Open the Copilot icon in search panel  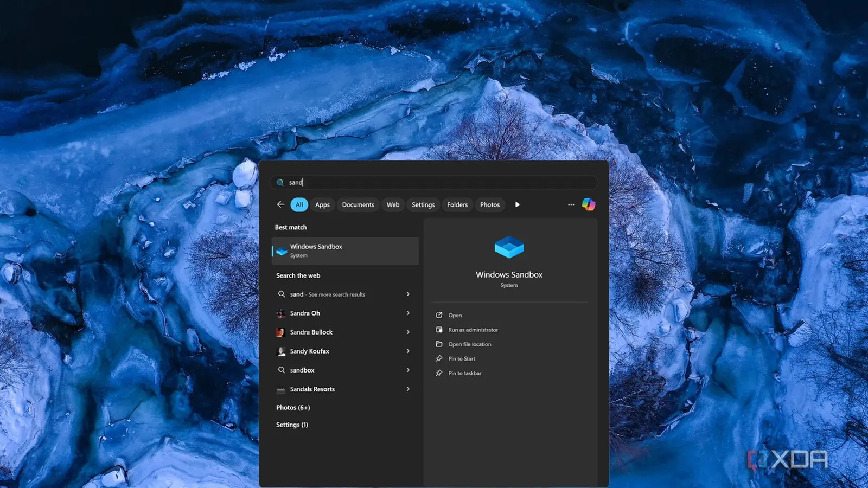pos(589,204)
